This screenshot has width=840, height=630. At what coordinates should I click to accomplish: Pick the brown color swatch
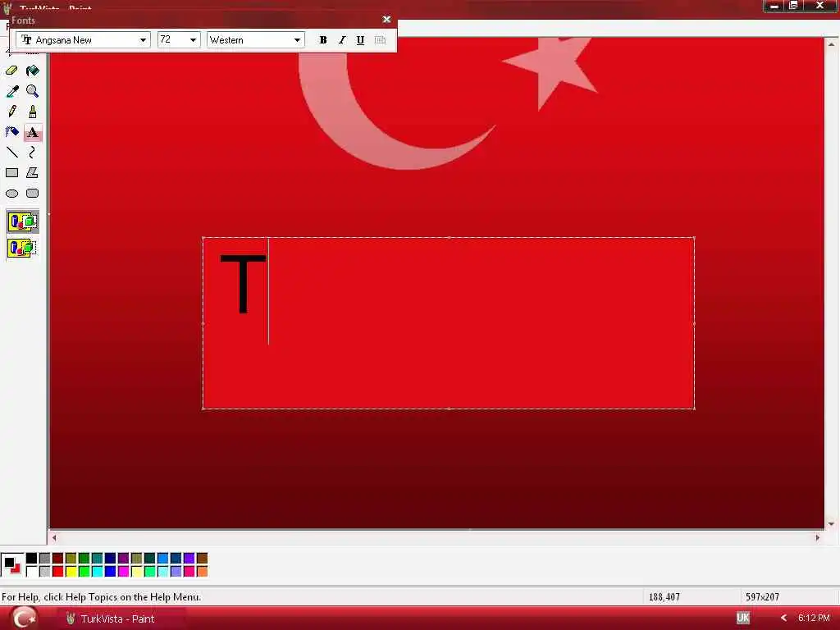(202, 558)
